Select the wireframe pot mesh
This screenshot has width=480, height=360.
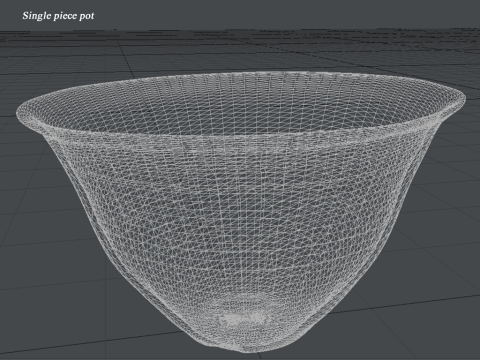[x=241, y=212]
